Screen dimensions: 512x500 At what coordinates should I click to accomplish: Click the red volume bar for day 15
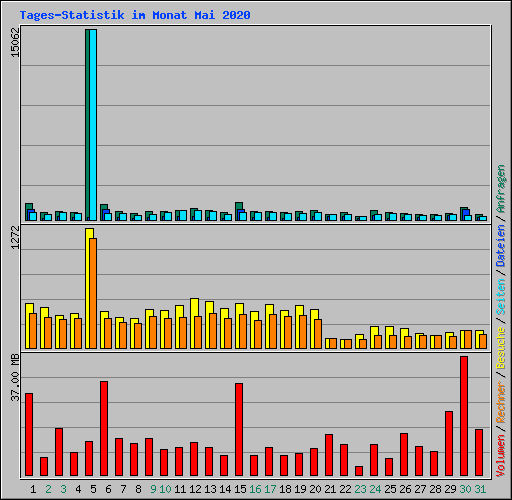tap(239, 430)
